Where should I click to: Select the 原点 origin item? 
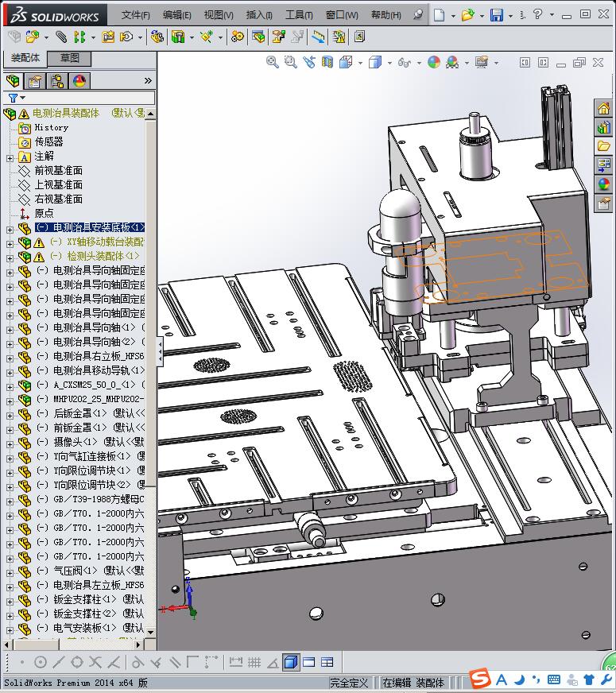[x=45, y=213]
